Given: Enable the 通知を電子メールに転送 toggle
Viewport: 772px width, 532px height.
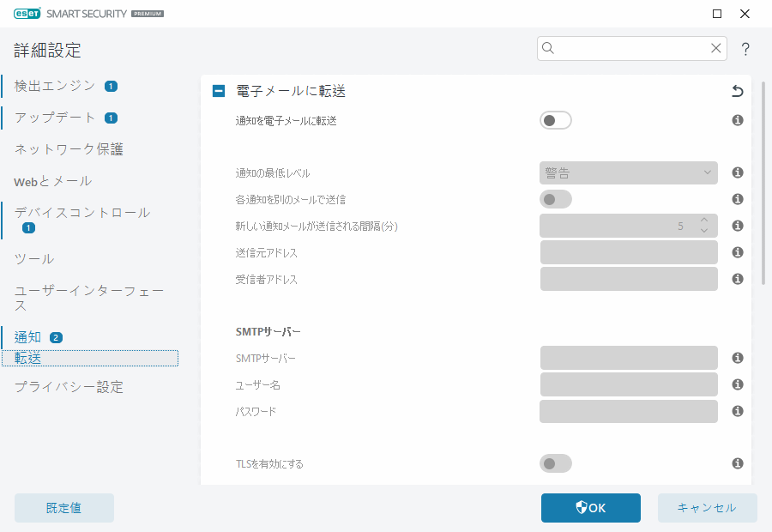Looking at the screenshot, I should point(555,120).
